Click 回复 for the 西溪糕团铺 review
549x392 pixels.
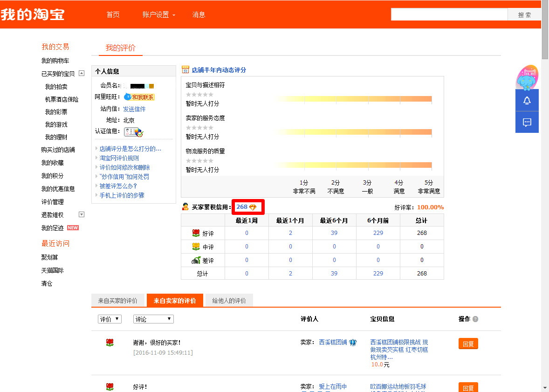[x=468, y=344]
